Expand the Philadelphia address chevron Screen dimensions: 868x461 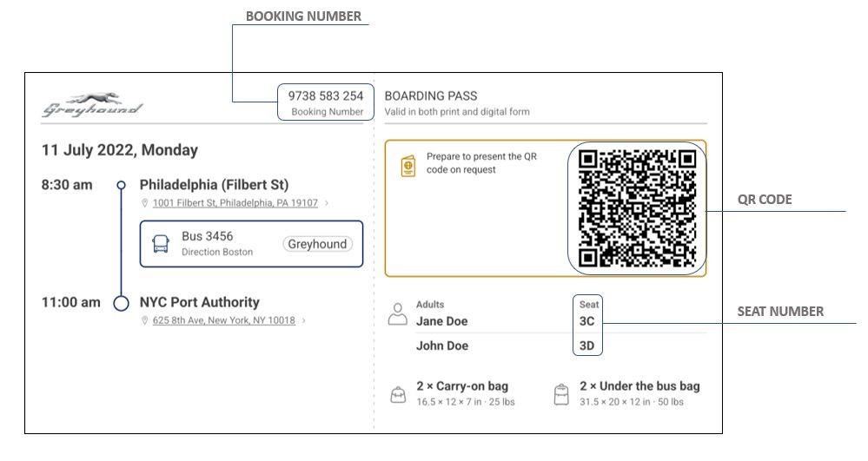click(327, 203)
